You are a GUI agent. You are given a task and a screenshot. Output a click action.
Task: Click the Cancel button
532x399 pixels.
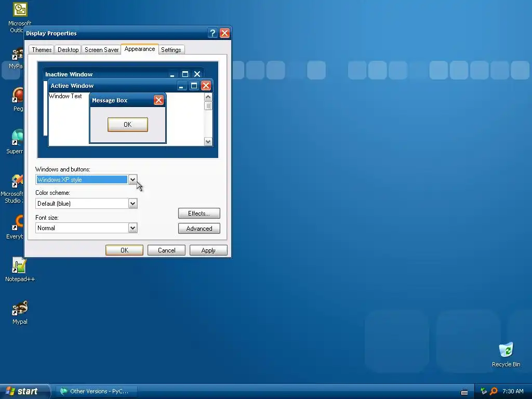(166, 250)
